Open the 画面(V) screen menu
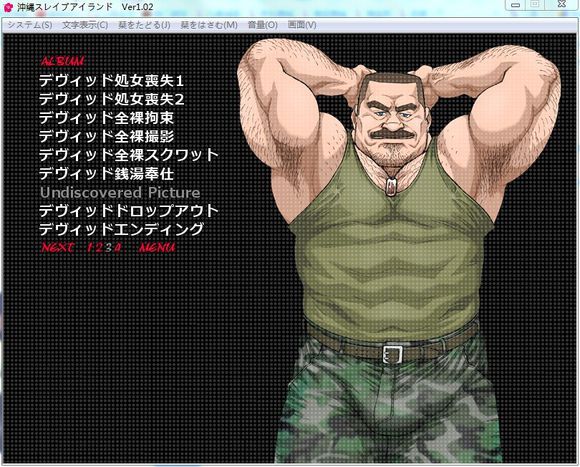 302,25
